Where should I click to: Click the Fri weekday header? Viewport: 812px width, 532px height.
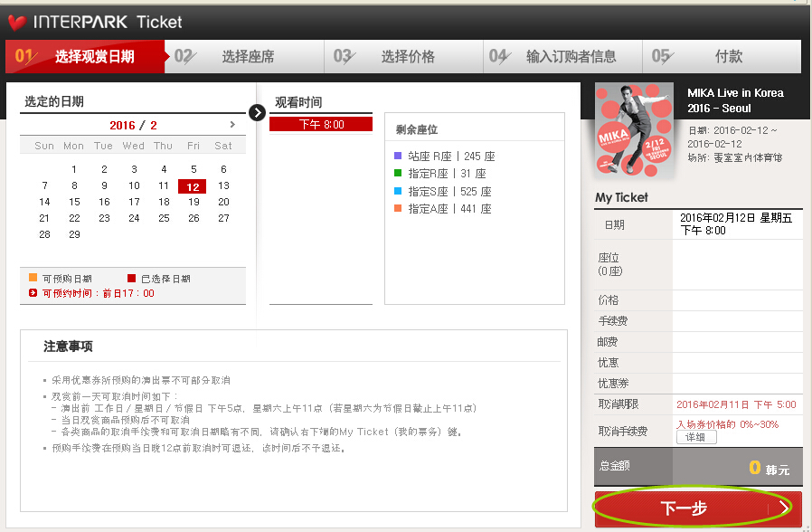point(194,146)
